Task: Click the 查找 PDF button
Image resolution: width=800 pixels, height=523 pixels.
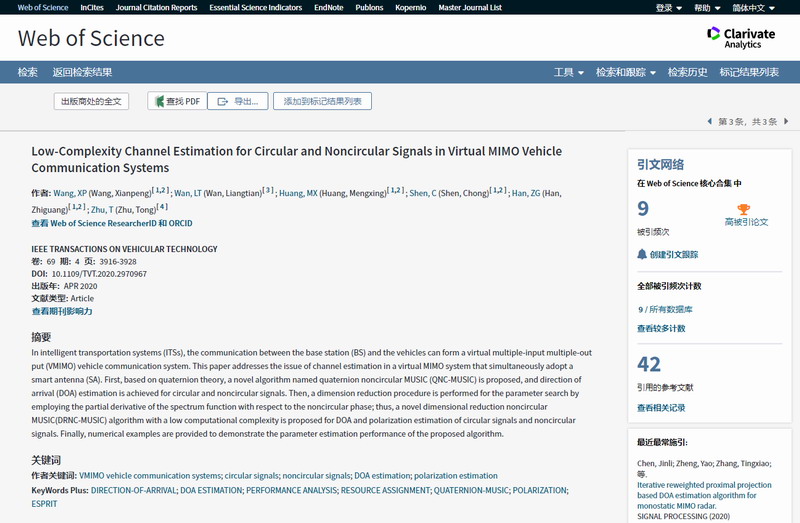Action: tap(177, 101)
